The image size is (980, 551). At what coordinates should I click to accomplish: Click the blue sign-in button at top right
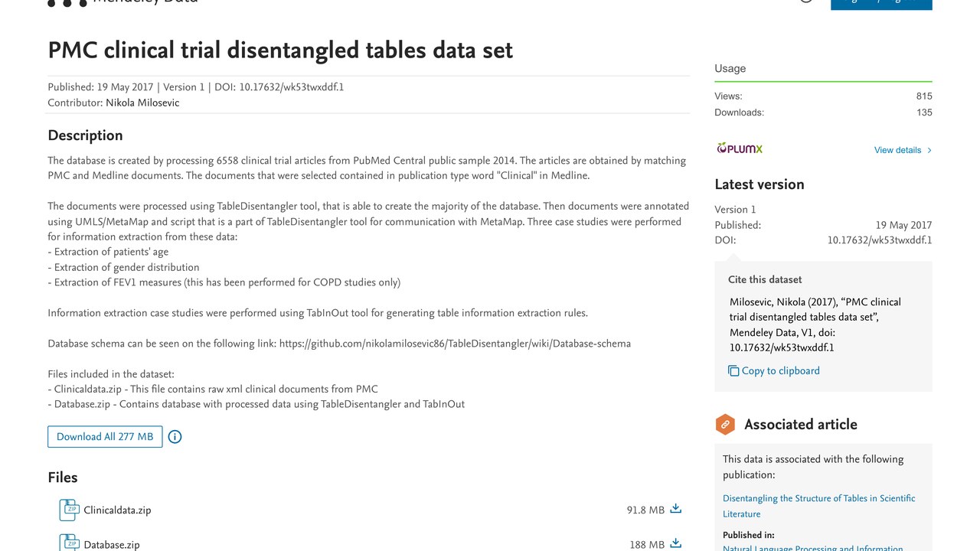881,4
